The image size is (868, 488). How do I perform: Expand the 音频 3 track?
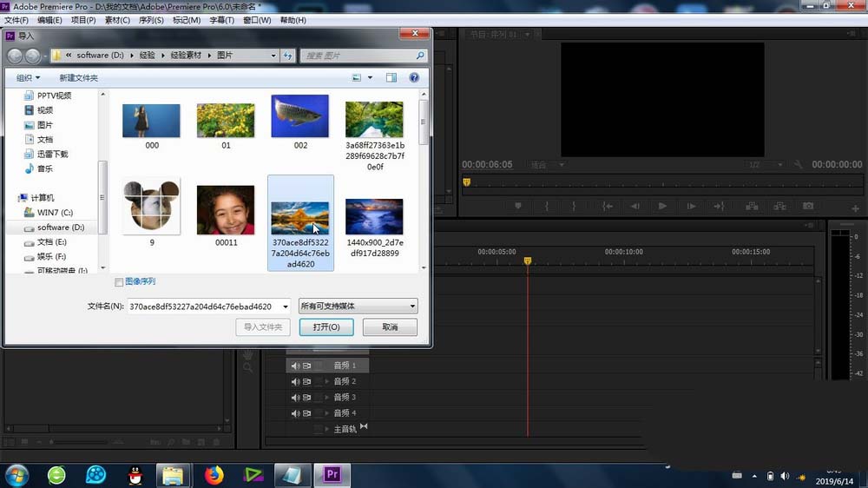tap(326, 397)
